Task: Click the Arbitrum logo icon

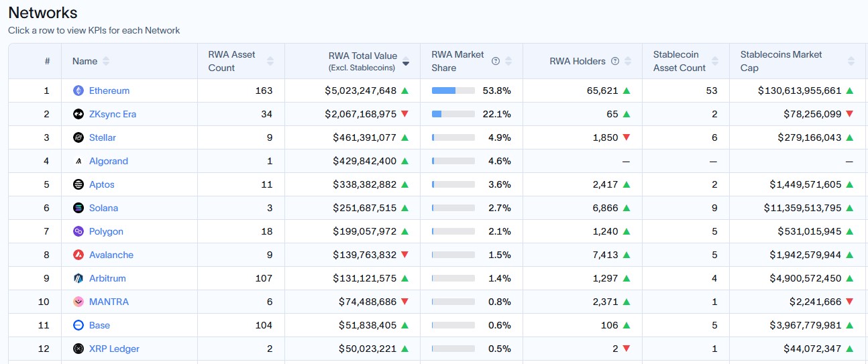Action: tap(78, 278)
